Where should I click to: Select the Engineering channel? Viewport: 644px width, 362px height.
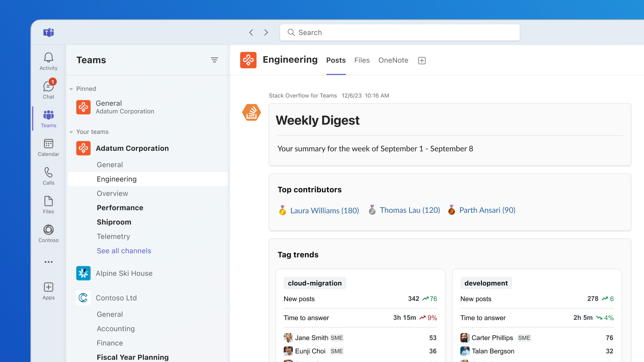pos(148,179)
